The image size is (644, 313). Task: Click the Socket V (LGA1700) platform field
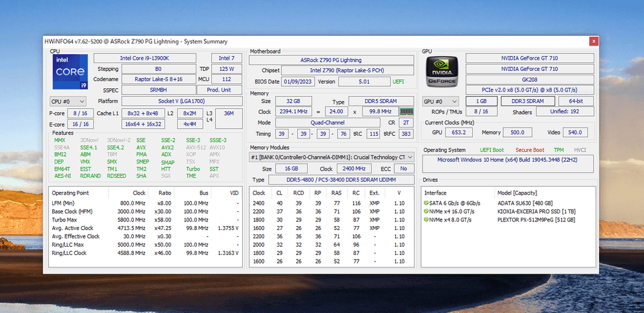182,101
